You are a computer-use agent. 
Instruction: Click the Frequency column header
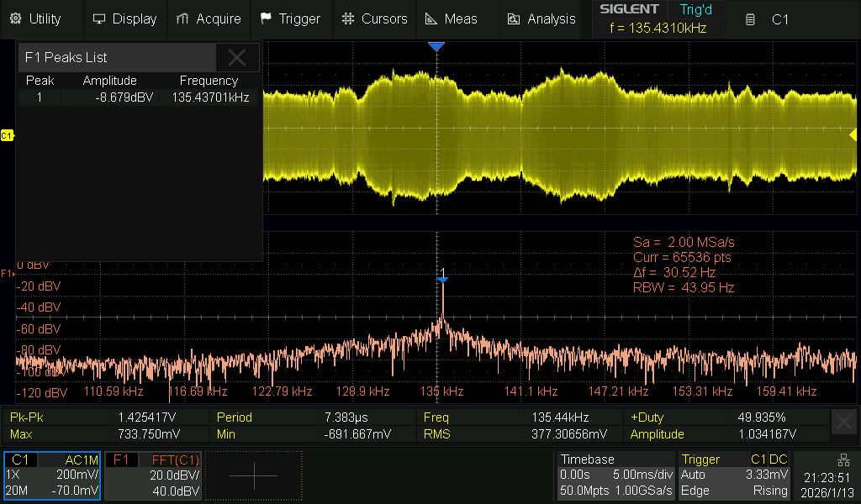[209, 81]
